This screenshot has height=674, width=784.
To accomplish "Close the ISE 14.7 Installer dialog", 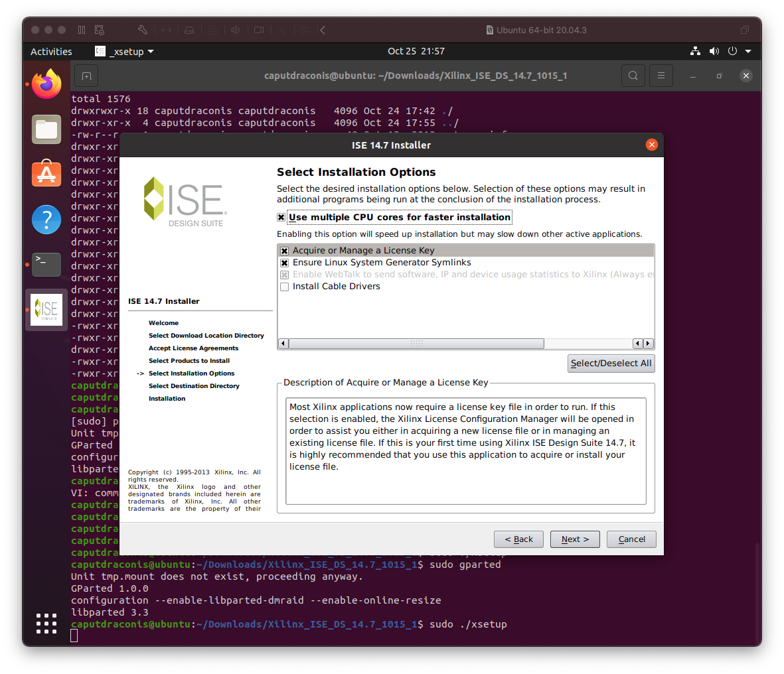I will 651,145.
